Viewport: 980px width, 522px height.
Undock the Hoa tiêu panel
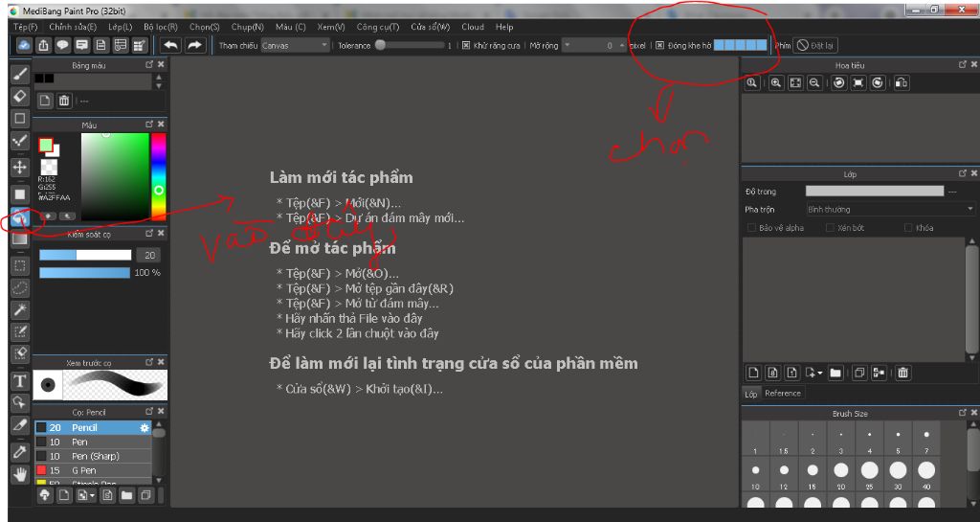[x=962, y=64]
